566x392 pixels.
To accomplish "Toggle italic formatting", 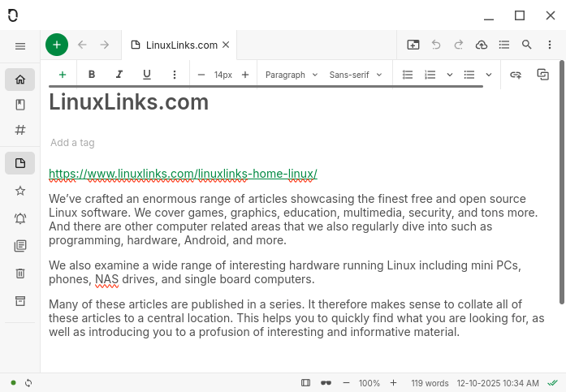I will [119, 75].
